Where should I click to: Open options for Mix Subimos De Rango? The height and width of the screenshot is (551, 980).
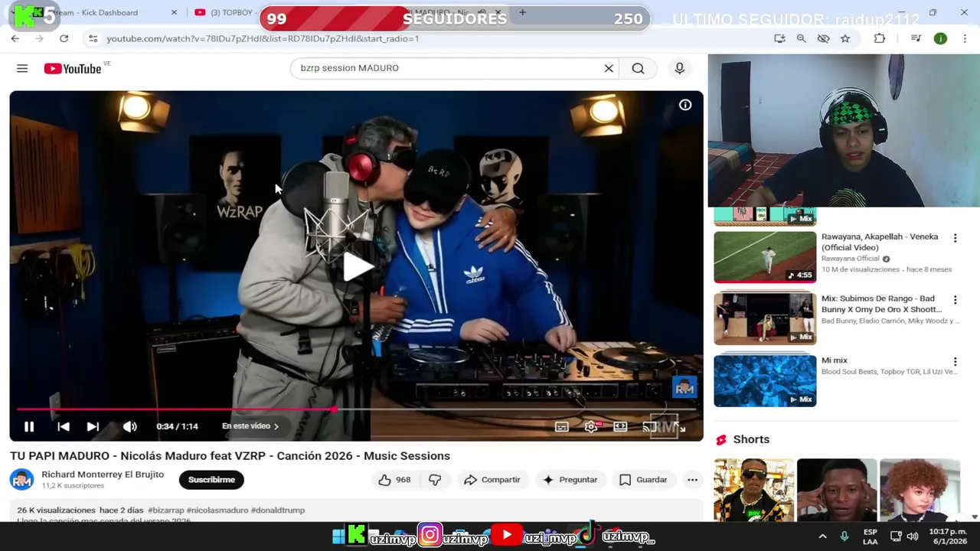pyautogui.click(x=955, y=300)
